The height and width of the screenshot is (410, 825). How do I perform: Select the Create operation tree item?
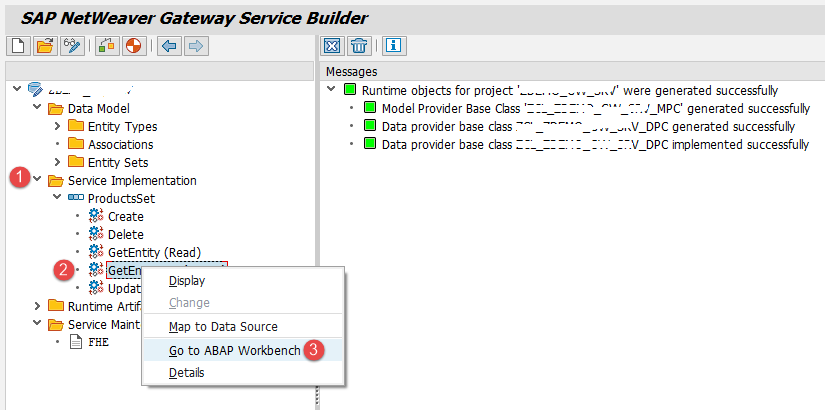click(x=126, y=216)
